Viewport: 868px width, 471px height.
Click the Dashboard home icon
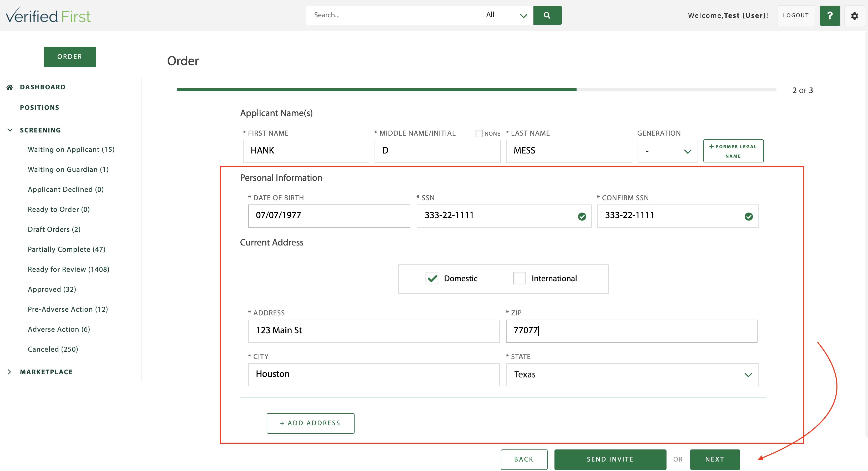point(9,87)
